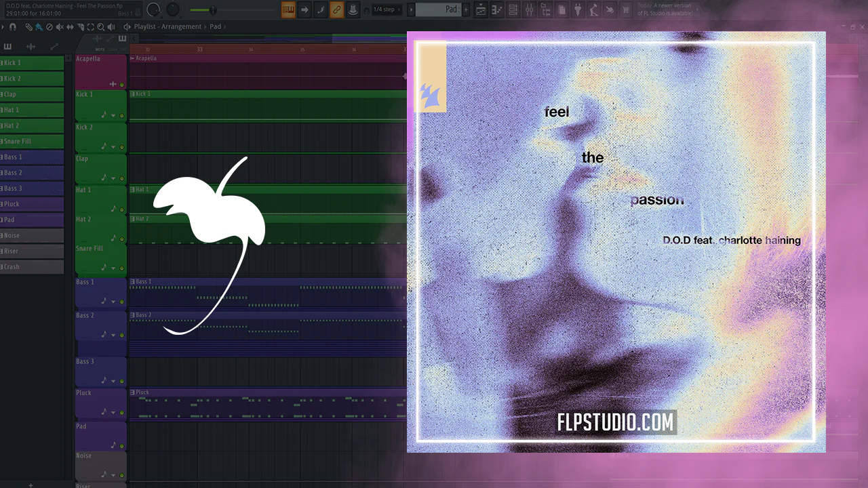The width and height of the screenshot is (868, 488).
Task: Select the Paint brush tool
Action: [x=39, y=27]
